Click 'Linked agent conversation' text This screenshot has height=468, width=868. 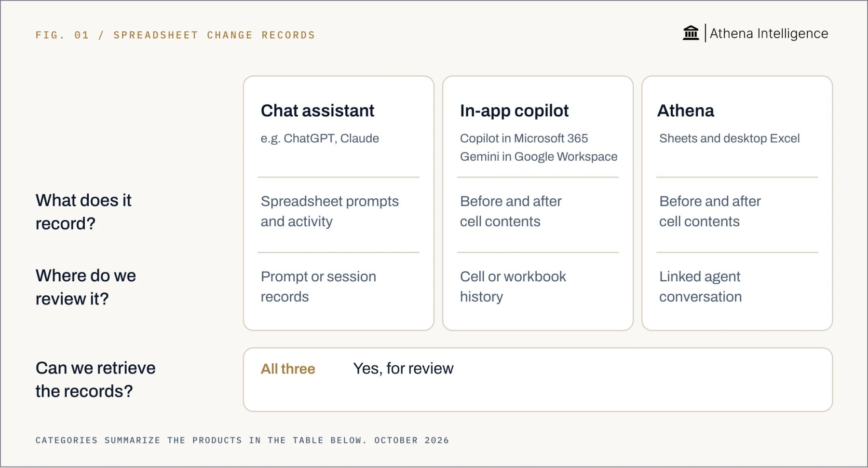coord(700,287)
